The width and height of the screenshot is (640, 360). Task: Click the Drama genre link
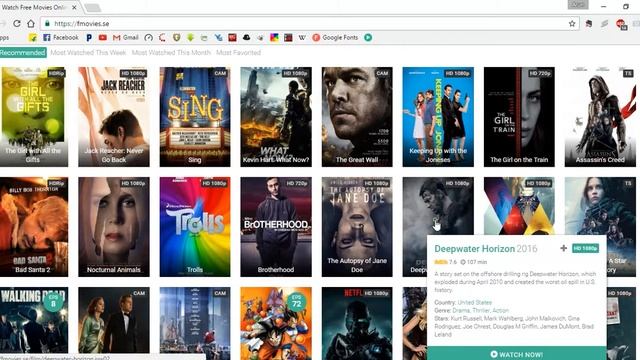pyautogui.click(x=461, y=311)
